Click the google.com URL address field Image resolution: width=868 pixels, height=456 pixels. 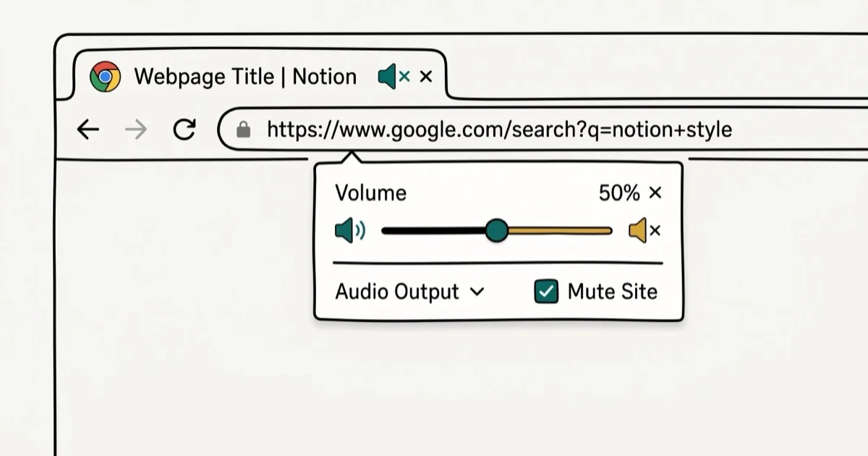click(x=542, y=130)
